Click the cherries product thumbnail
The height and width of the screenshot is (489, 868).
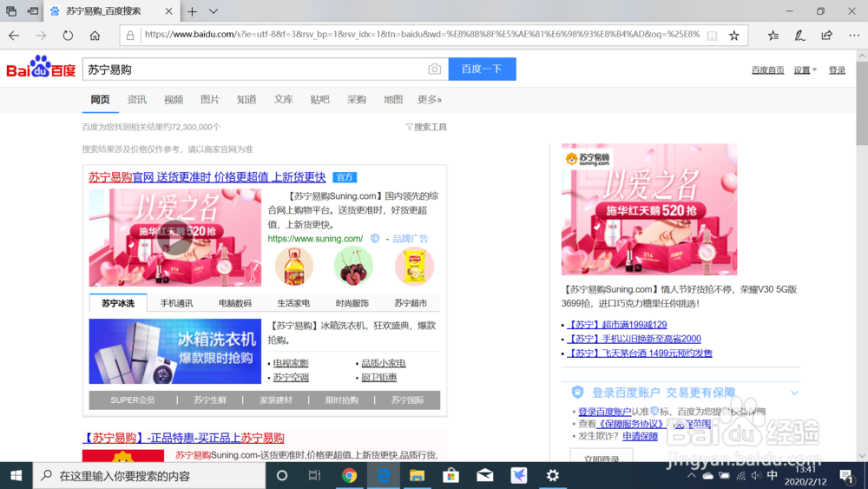click(353, 267)
